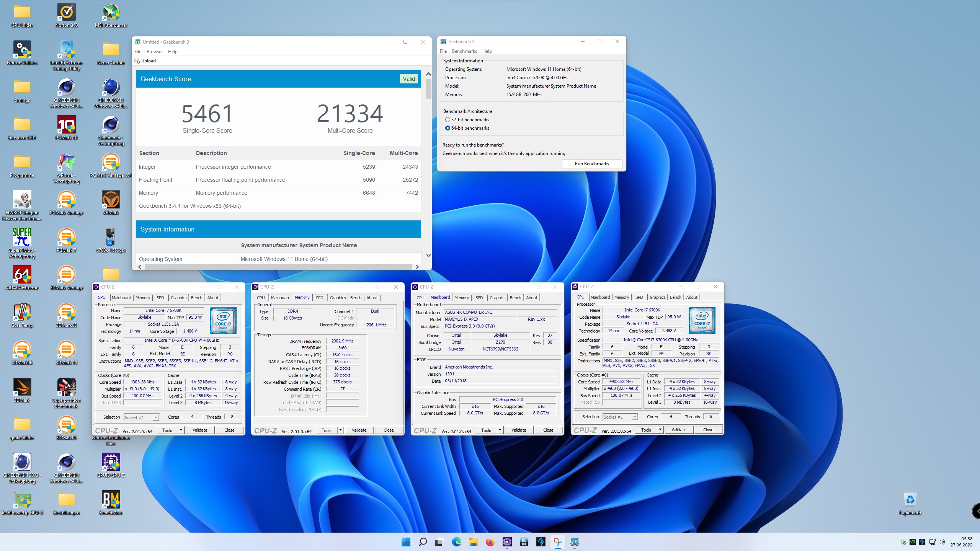Open the PCMark 10 desktop icon
980x551 pixels.
point(66,128)
